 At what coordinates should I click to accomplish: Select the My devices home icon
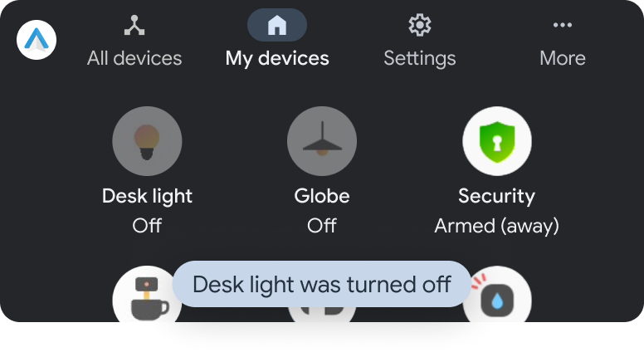(277, 25)
